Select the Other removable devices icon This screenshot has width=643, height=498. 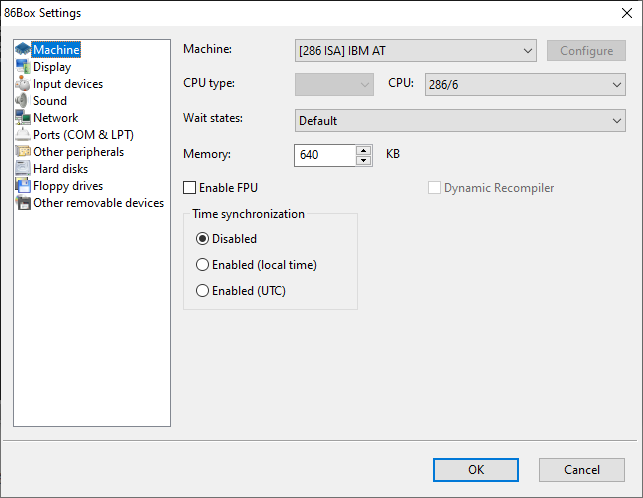(x=23, y=203)
